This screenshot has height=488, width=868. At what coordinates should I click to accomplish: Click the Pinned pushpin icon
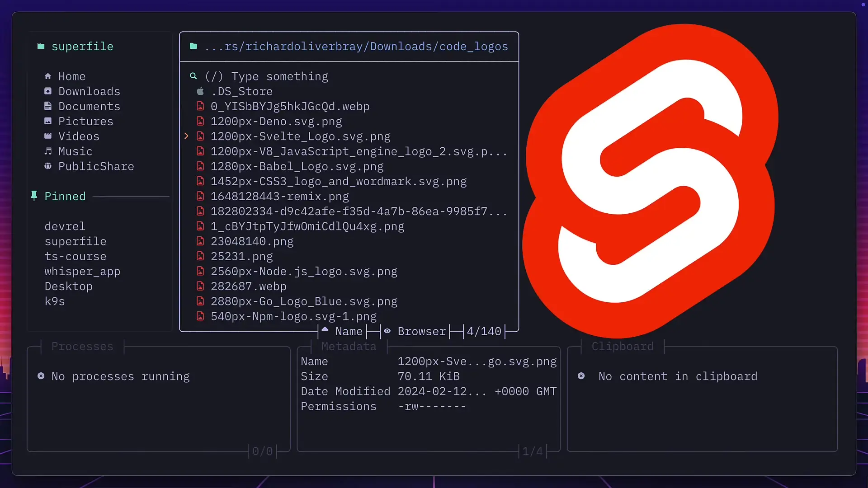(34, 196)
